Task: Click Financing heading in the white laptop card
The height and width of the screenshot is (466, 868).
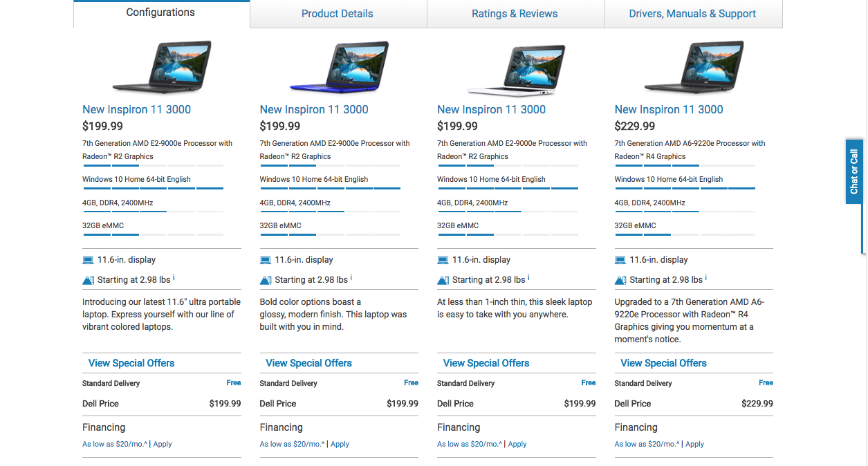Action: [x=459, y=427]
